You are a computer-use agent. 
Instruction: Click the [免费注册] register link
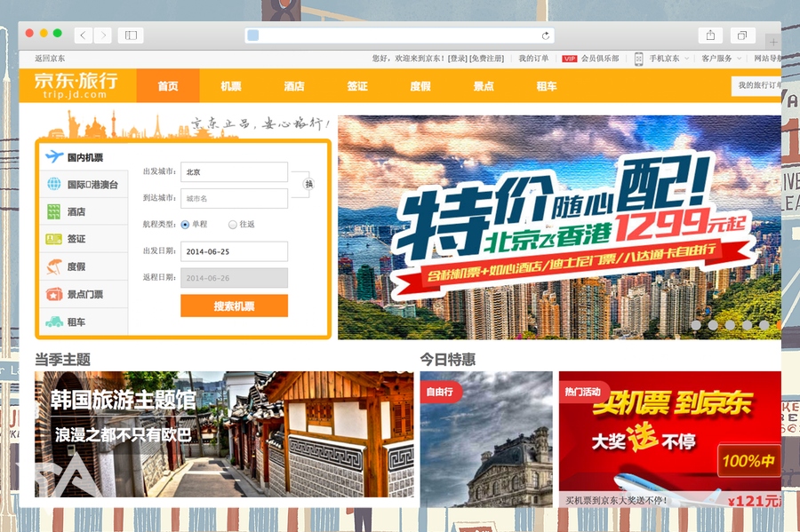coord(486,59)
